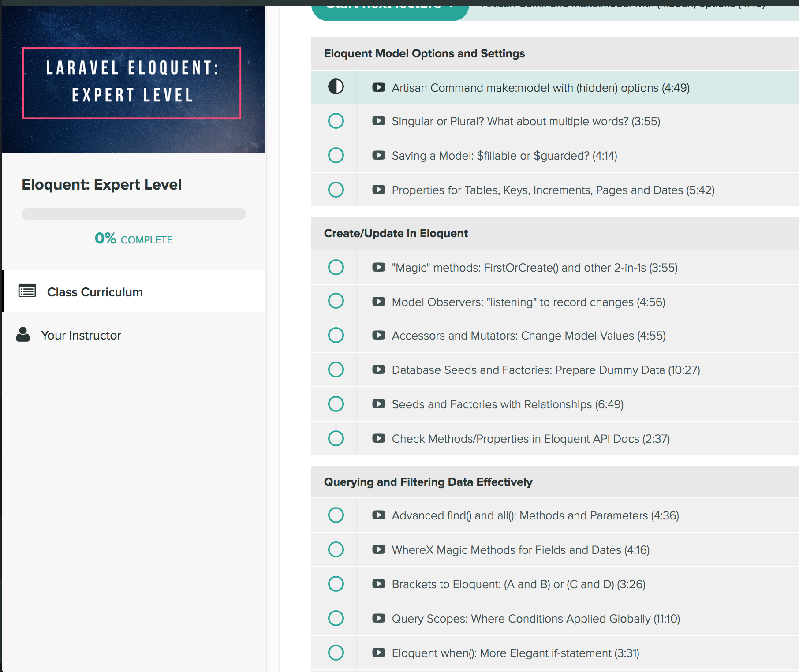The width and height of the screenshot is (799, 672).
Task: Click the Your Instructor person icon
Action: coord(23,335)
